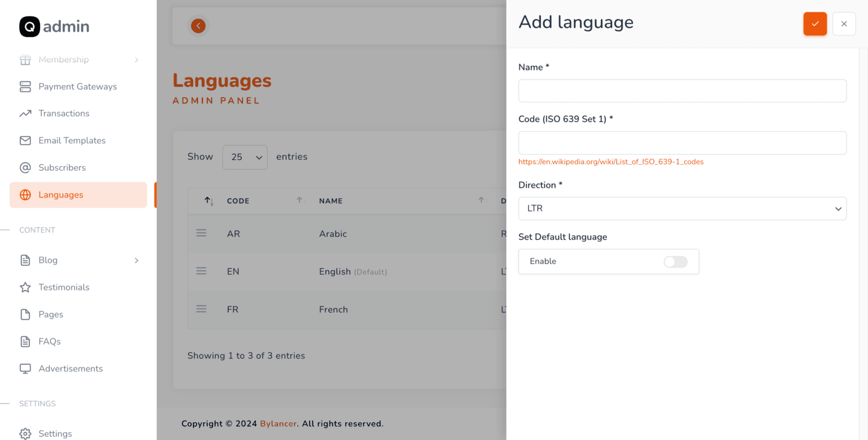Click the French name cell

tap(333, 310)
